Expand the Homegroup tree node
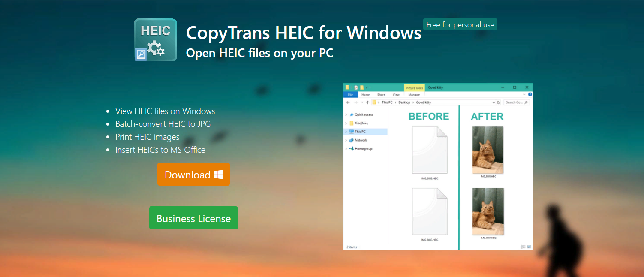644x277 pixels. point(346,149)
